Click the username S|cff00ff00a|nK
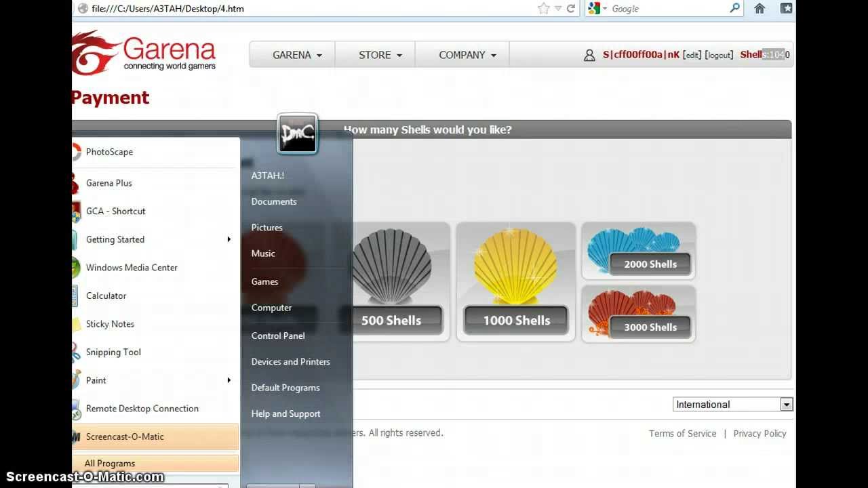Viewport: 868px width, 488px height. tap(641, 55)
